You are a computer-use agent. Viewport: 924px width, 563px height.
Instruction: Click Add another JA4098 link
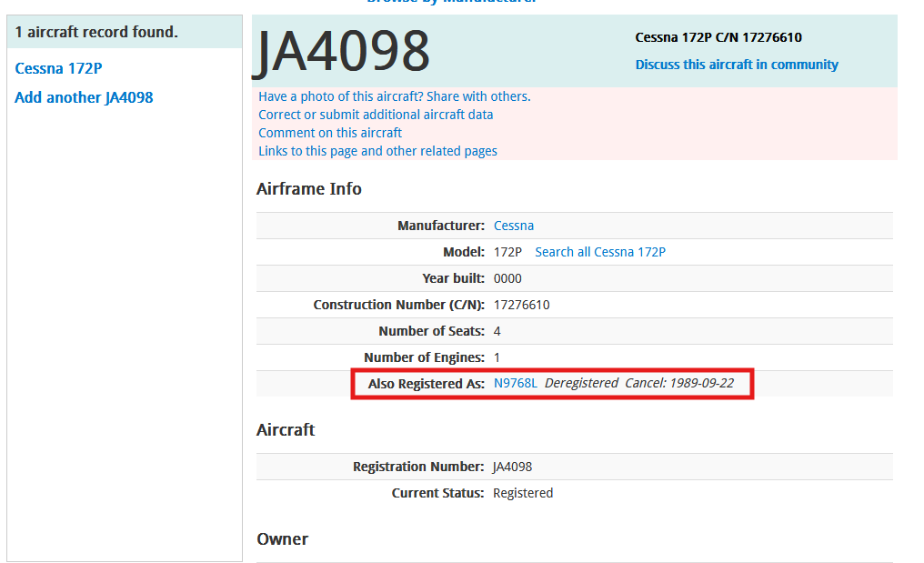coord(84,97)
